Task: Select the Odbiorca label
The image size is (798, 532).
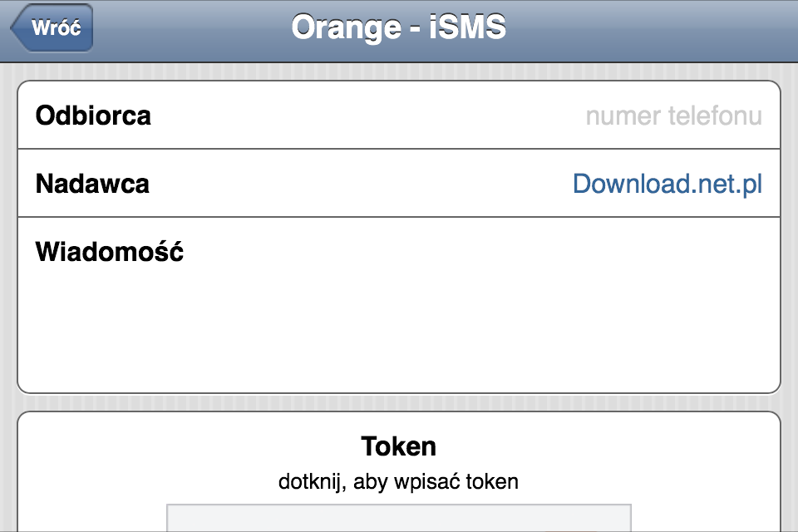Action: (93, 116)
